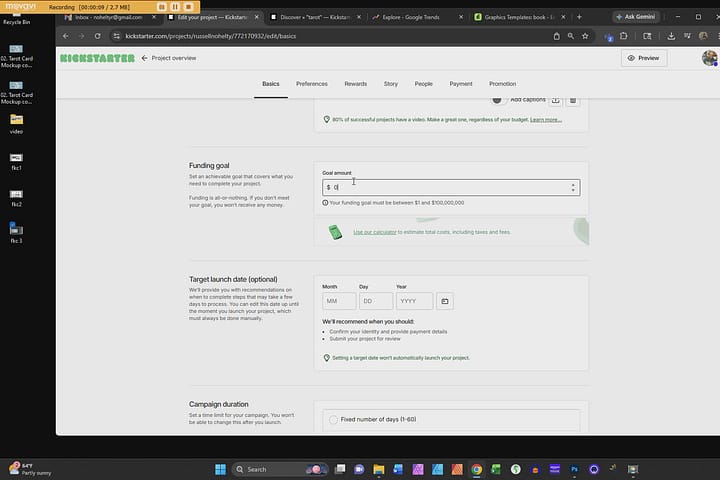Go to the Payment tab
The width and height of the screenshot is (720, 480).
(461, 84)
